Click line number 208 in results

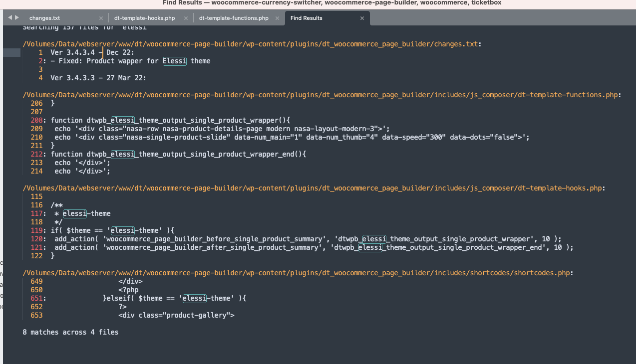(37, 120)
